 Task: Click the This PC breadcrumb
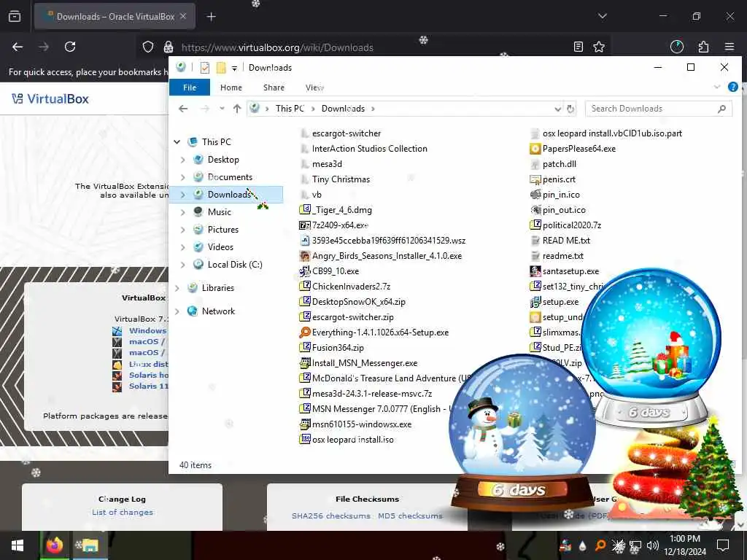[290, 109]
